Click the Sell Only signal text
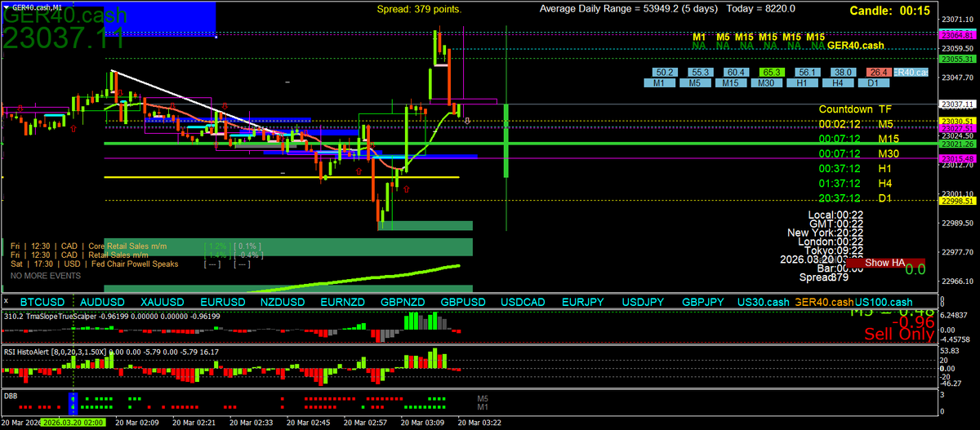Viewport: 980px width, 430px height. pyautogui.click(x=899, y=333)
